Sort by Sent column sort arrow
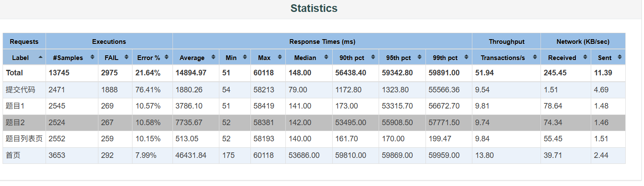 point(619,57)
